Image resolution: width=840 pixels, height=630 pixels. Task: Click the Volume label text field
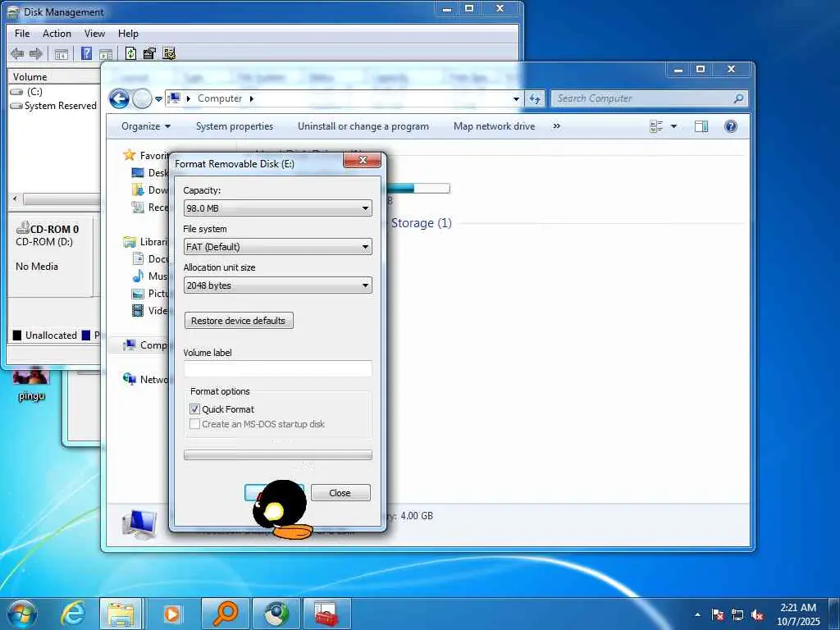(277, 368)
